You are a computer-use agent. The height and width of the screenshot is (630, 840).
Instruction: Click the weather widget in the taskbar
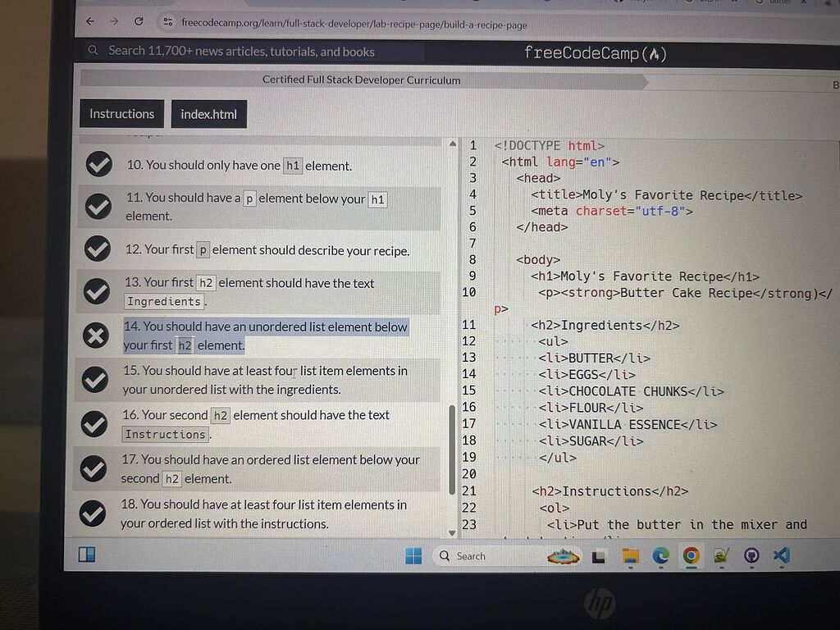(562, 555)
